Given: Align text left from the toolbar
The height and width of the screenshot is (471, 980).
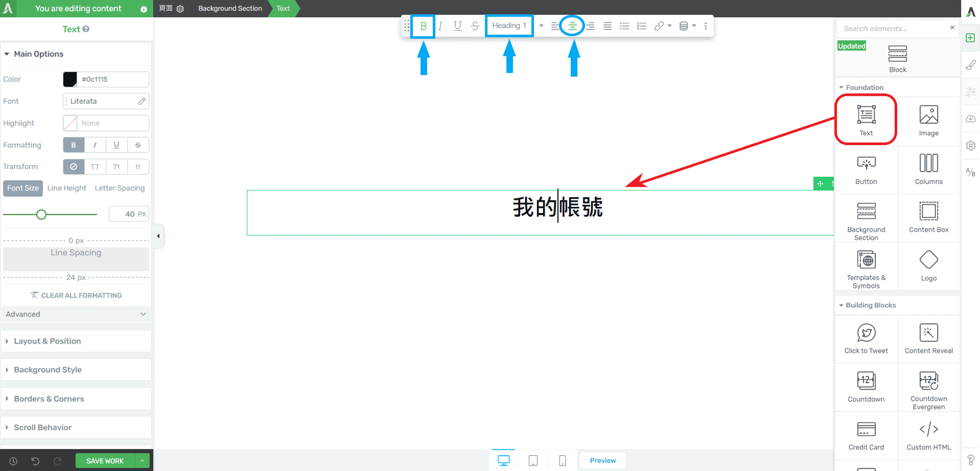Looking at the screenshot, I should click(555, 26).
